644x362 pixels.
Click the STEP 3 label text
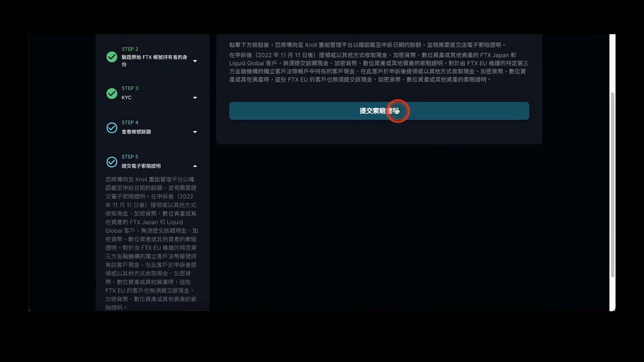(x=130, y=88)
